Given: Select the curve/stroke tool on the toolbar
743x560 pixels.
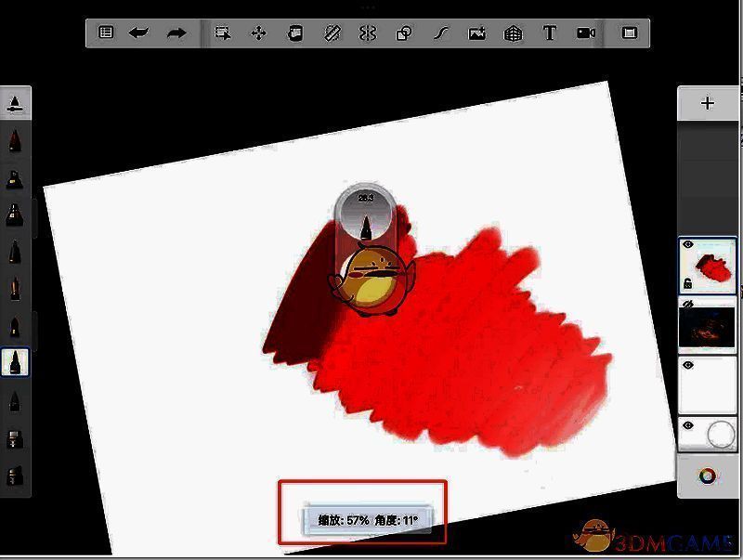Looking at the screenshot, I should click(439, 32).
